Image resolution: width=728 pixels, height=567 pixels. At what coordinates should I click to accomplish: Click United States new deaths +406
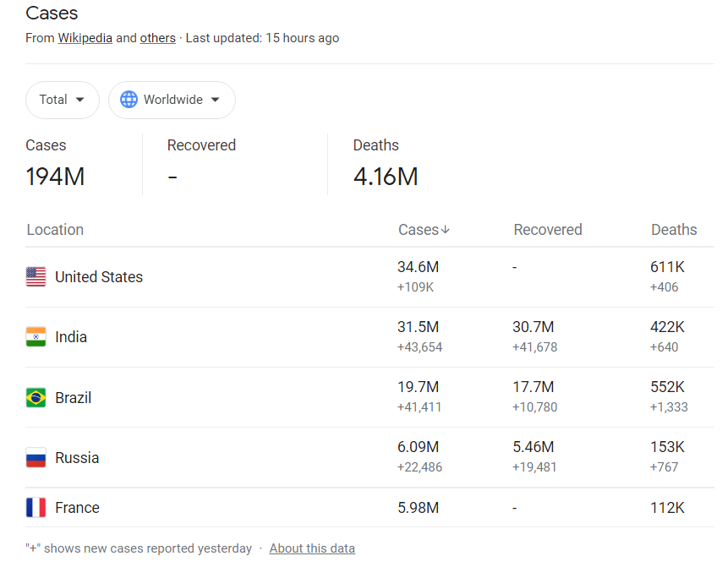tap(664, 287)
